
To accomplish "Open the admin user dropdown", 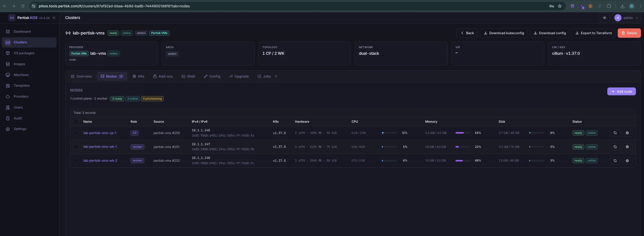I will pos(626,18).
